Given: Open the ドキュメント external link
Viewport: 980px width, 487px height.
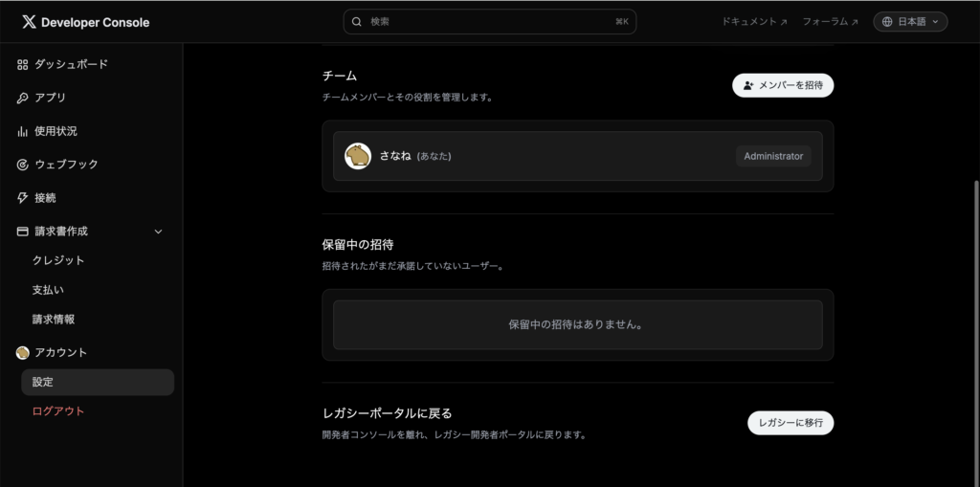Looking at the screenshot, I should pyautogui.click(x=754, y=21).
